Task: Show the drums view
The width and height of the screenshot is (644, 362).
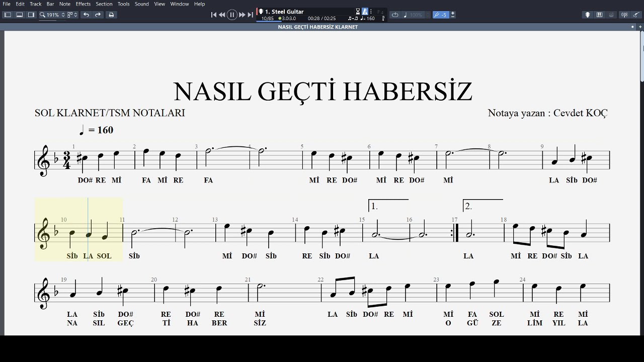Action: [611, 15]
